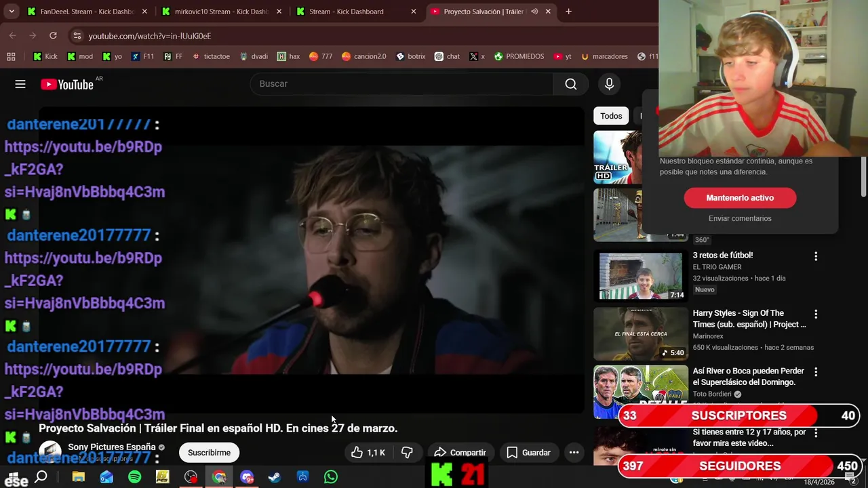Open the Kick bookmark
The width and height of the screenshot is (868, 488).
point(45,56)
